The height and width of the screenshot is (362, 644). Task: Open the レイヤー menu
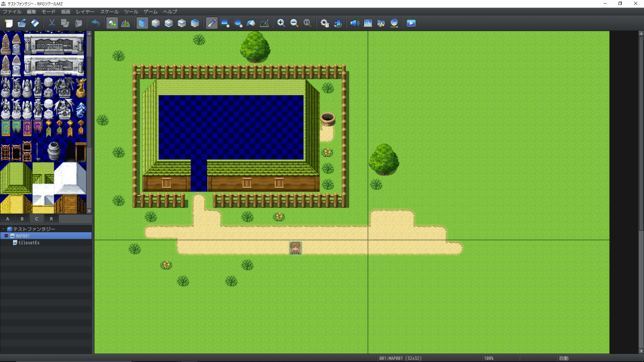(x=85, y=12)
